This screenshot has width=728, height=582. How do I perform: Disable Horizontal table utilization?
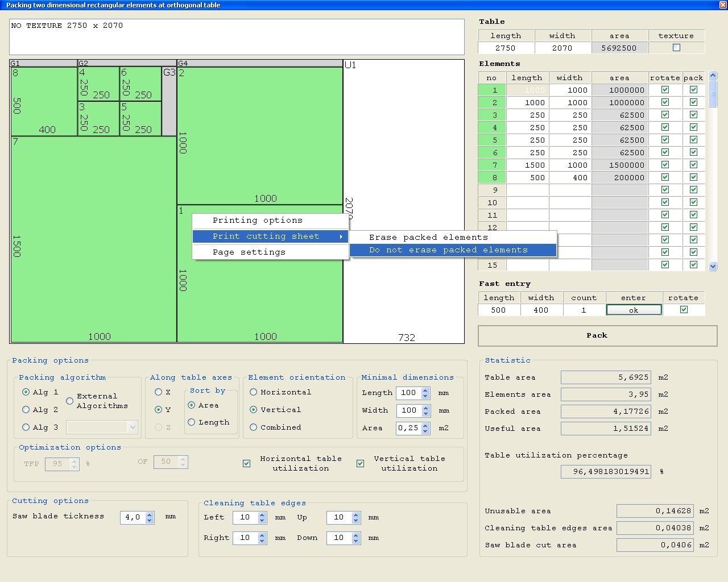247,463
